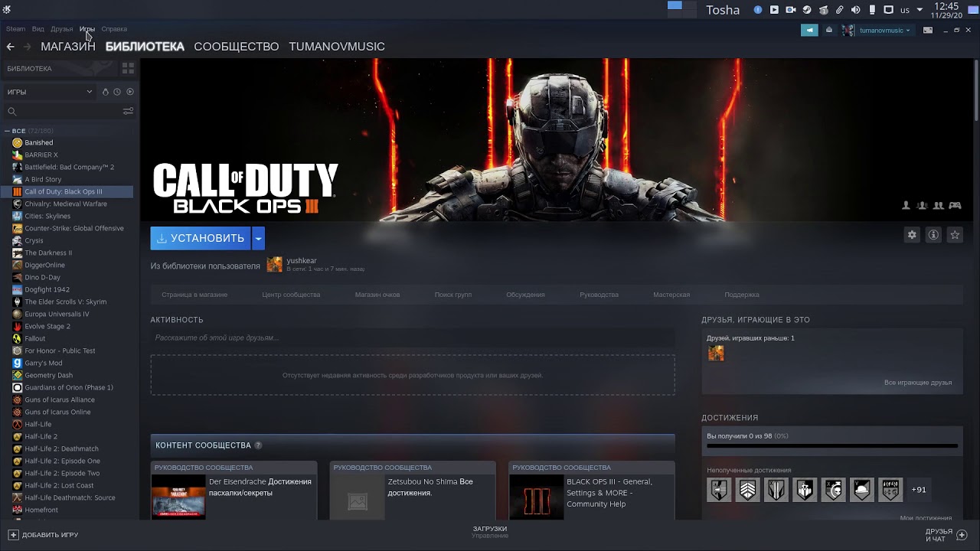This screenshot has height=551, width=980.
Task: Open Магазин очков link
Action: tap(377, 295)
